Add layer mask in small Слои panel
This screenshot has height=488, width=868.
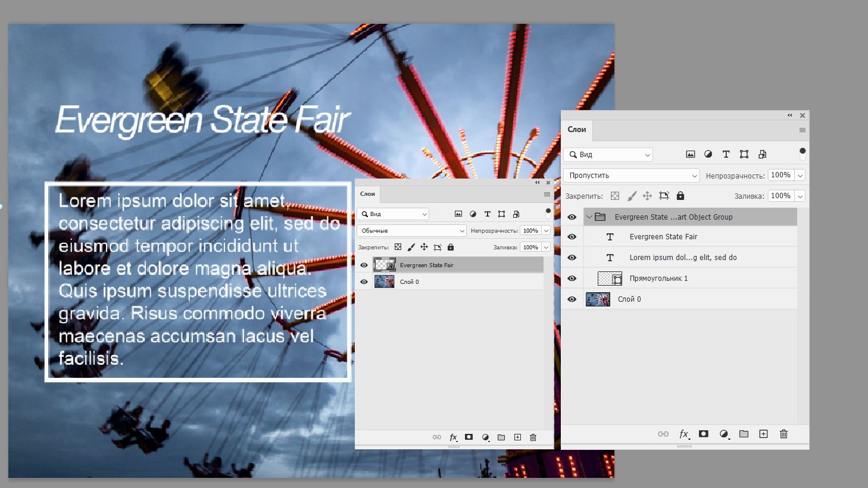[x=469, y=437]
